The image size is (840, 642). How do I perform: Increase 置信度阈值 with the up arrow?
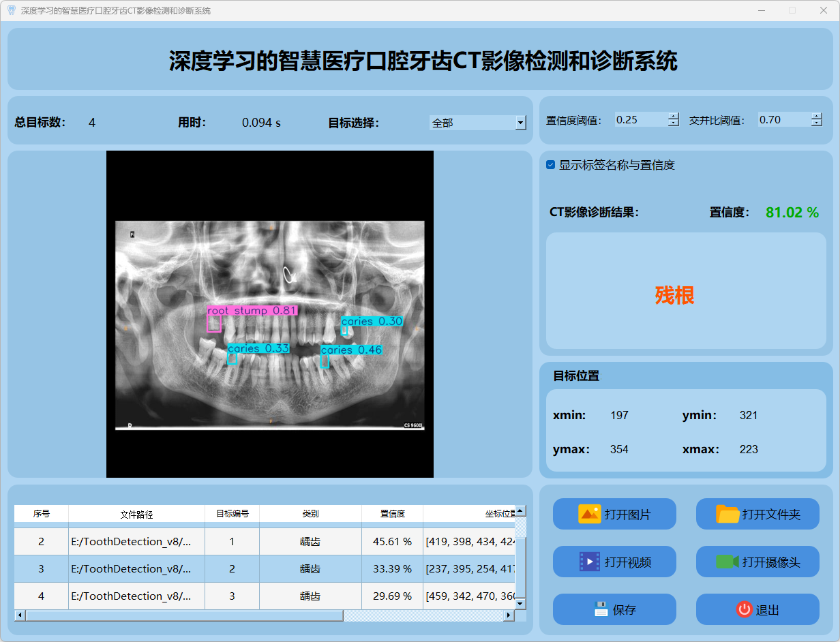click(x=674, y=116)
